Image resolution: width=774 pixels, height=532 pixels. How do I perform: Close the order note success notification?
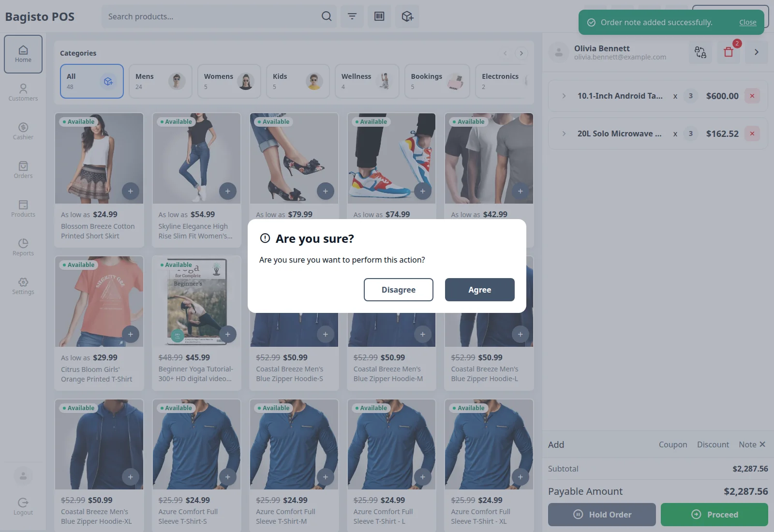pyautogui.click(x=748, y=22)
